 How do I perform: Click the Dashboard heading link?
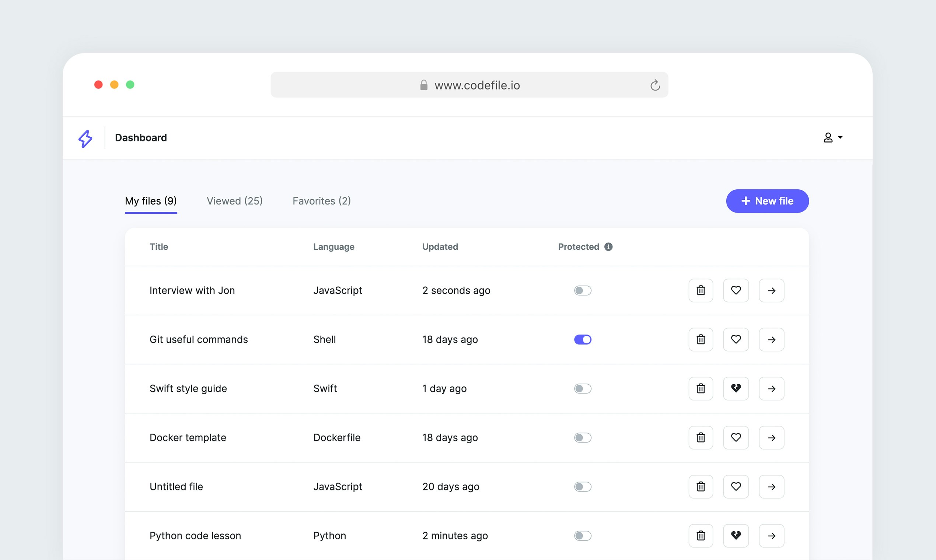pyautogui.click(x=141, y=138)
